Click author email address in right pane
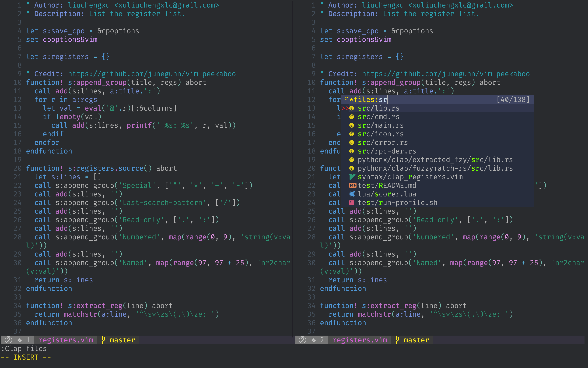Screen dimensions: 588x368 pyautogui.click(x=461, y=5)
